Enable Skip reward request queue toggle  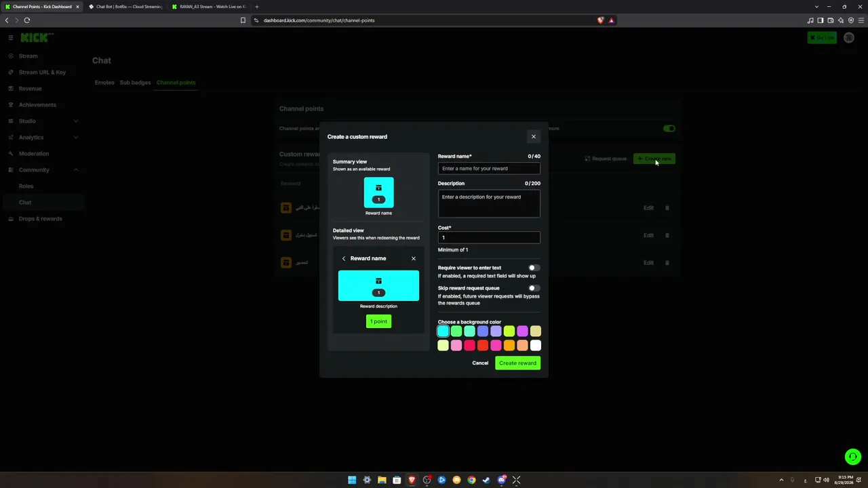click(x=534, y=288)
